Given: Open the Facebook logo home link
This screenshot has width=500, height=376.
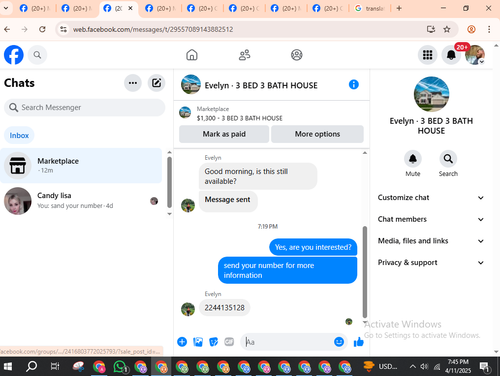Looking at the screenshot, I should point(14,55).
